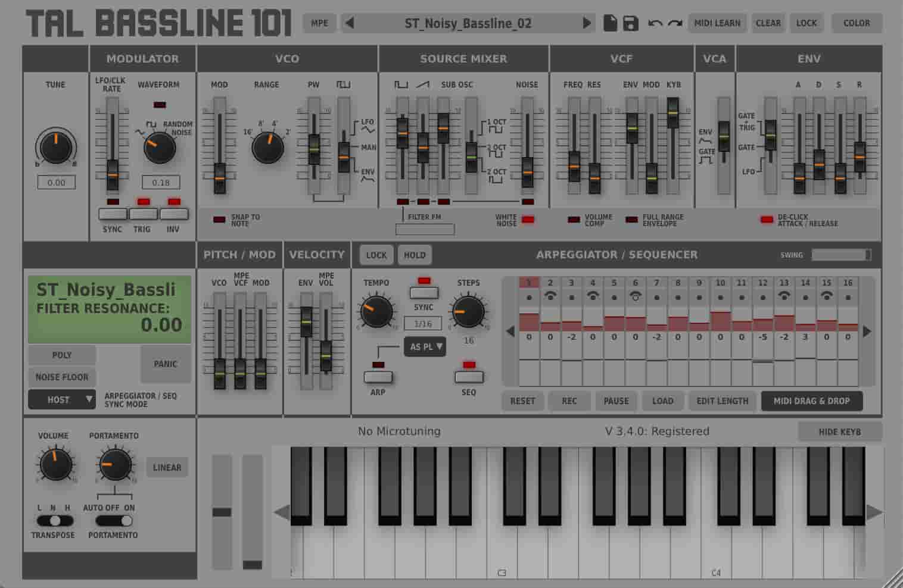
Task: Open the 1/16 sync rate selector
Action: tap(424, 323)
